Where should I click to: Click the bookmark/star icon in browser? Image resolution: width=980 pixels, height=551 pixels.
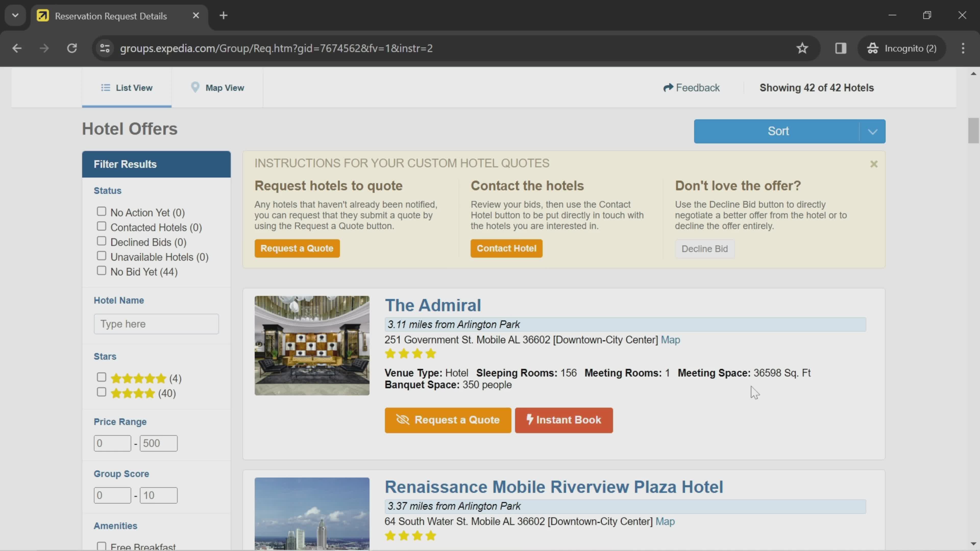click(802, 48)
